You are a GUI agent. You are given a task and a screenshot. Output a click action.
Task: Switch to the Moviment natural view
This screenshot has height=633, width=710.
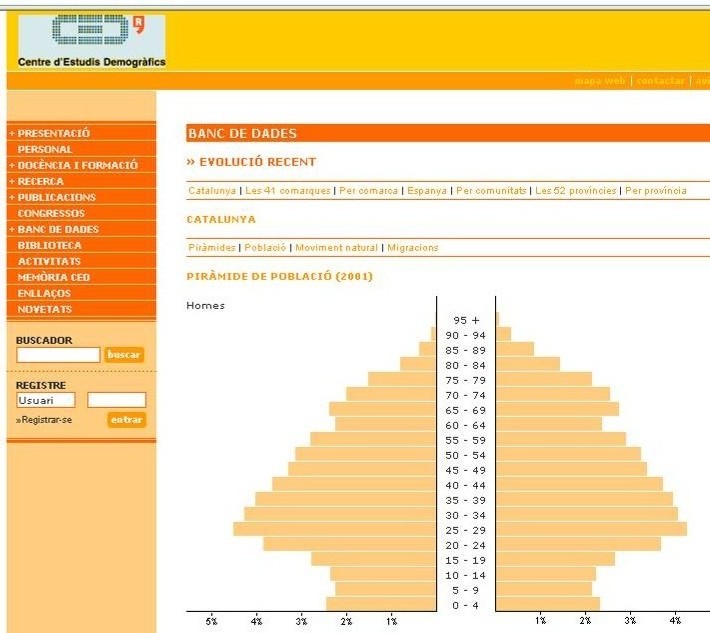pyautogui.click(x=337, y=248)
